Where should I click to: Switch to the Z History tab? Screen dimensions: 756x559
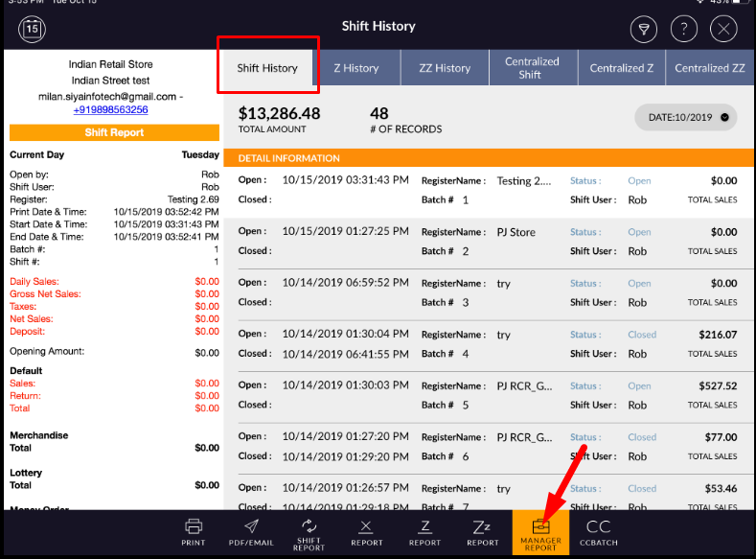[x=356, y=68]
